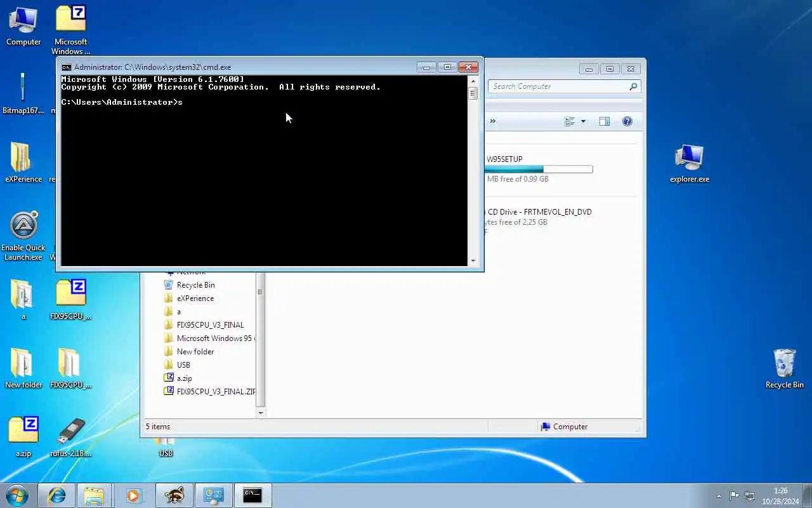The image size is (812, 508).
Task: Select Microsoft Windows 95 folder in tree
Action: click(209, 338)
